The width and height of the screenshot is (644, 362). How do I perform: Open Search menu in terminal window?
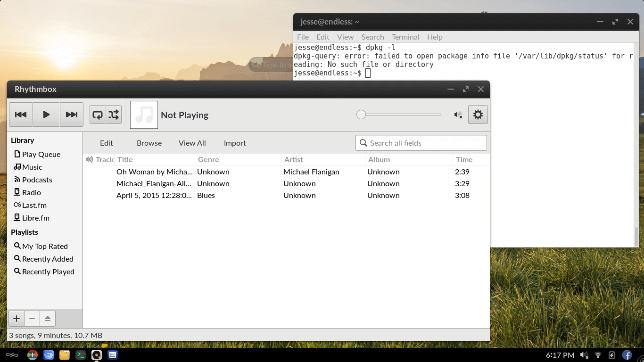(372, 37)
